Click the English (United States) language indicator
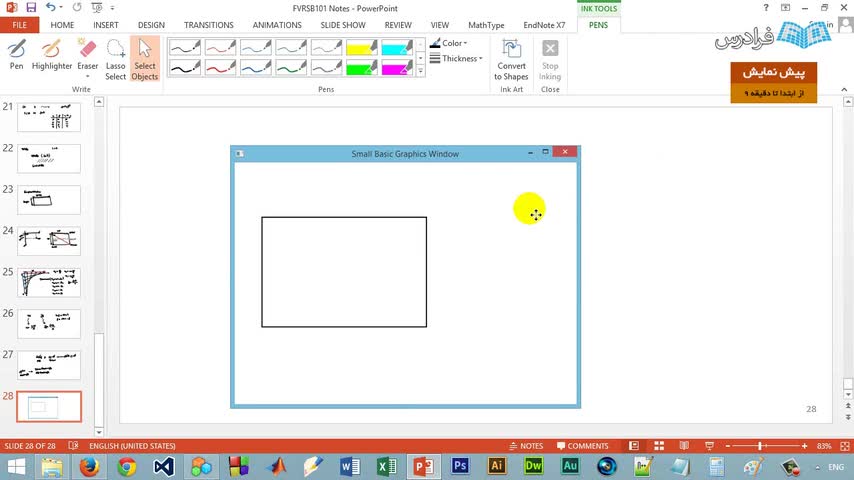Image resolution: width=854 pixels, height=480 pixels. [x=132, y=446]
